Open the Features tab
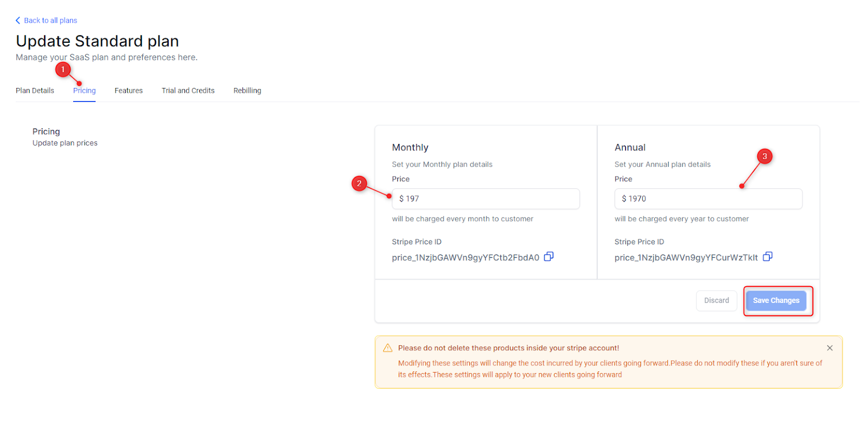This screenshot has width=868, height=429. click(129, 91)
